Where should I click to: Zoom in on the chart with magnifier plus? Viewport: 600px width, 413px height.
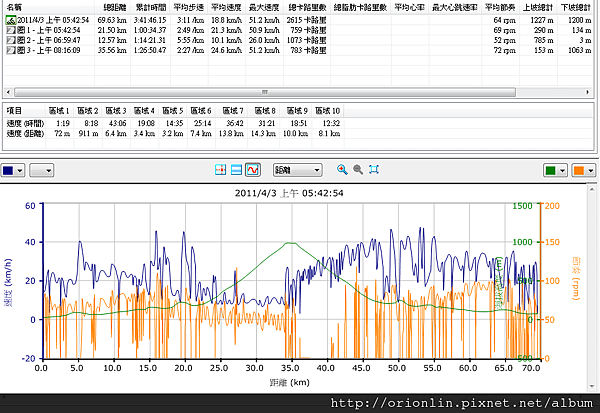(x=342, y=170)
